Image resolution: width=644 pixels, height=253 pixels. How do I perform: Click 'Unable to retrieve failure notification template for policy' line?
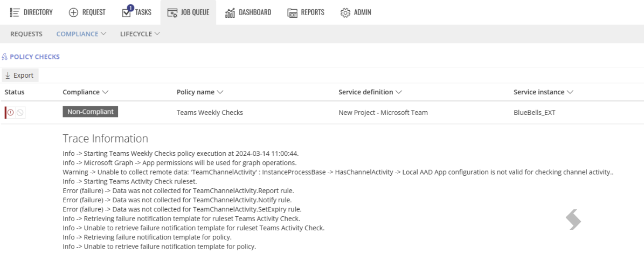(160, 247)
